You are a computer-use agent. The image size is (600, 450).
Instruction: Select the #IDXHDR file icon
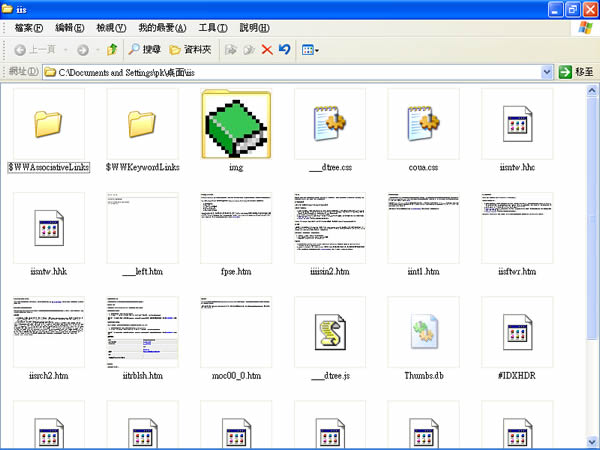click(517, 332)
